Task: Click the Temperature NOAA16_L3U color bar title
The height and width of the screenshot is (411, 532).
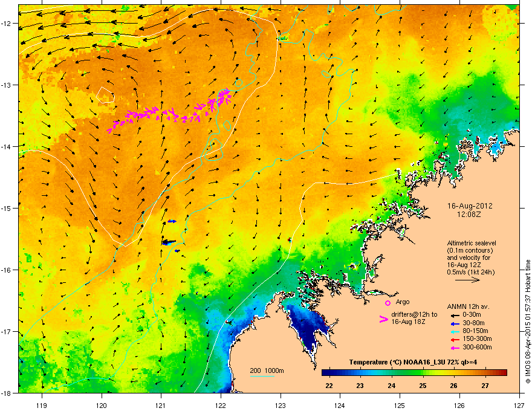Action: tap(413, 363)
